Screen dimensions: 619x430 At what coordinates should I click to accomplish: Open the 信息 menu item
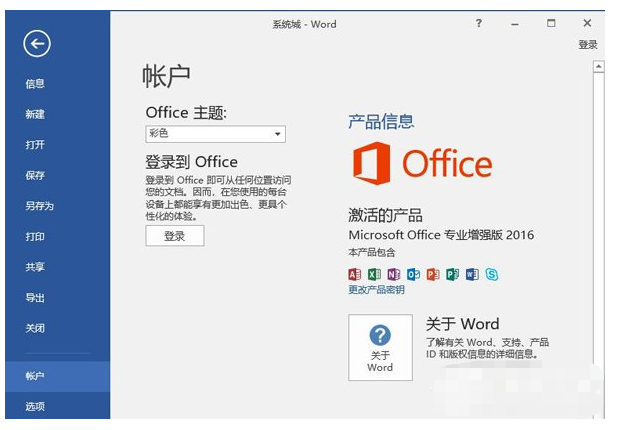pos(35,84)
